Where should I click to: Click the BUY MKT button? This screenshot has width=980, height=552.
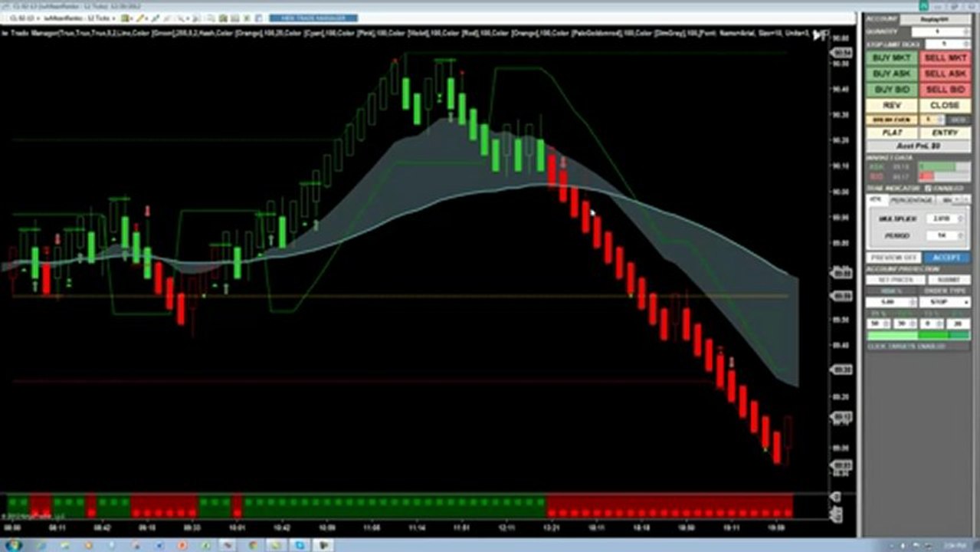891,58
